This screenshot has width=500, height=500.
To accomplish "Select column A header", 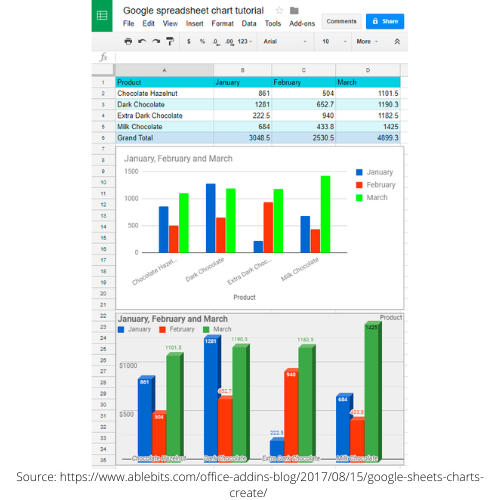I will (x=164, y=70).
